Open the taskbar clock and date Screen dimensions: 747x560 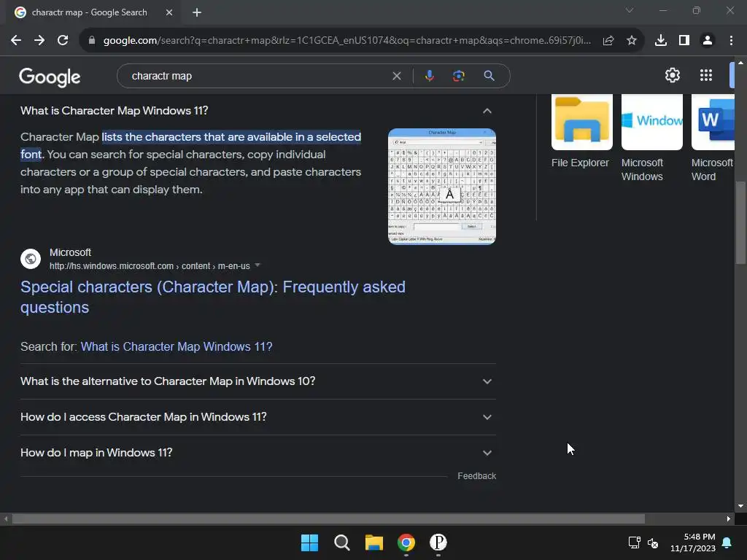pyautogui.click(x=693, y=542)
